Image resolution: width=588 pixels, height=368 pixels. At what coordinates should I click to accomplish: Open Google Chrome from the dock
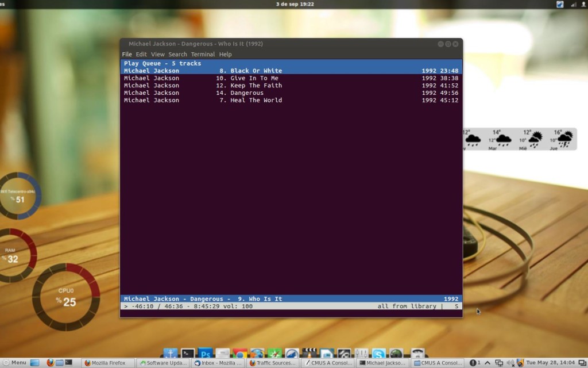(240, 352)
